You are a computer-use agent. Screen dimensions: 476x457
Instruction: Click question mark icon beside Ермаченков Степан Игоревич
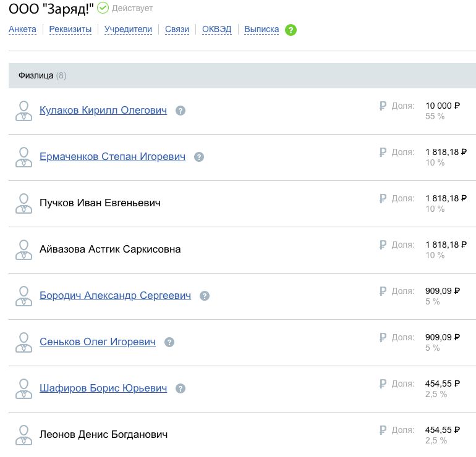point(199,157)
